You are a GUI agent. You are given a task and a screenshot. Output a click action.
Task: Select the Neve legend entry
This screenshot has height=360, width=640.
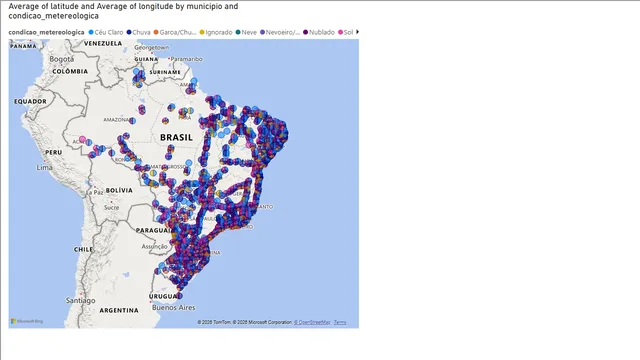(x=246, y=32)
